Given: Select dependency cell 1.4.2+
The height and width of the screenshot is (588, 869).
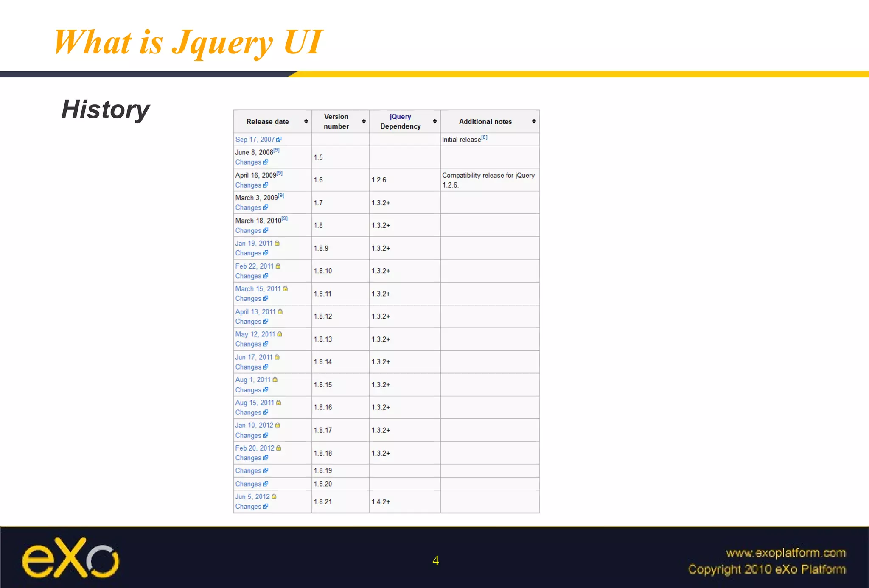Looking at the screenshot, I should (x=405, y=501).
